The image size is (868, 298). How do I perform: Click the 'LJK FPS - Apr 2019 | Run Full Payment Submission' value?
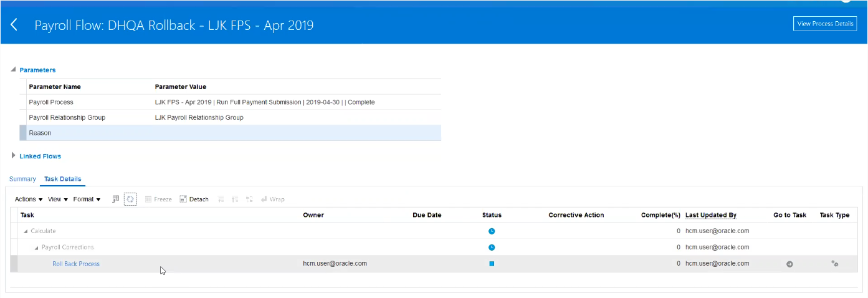pos(265,102)
